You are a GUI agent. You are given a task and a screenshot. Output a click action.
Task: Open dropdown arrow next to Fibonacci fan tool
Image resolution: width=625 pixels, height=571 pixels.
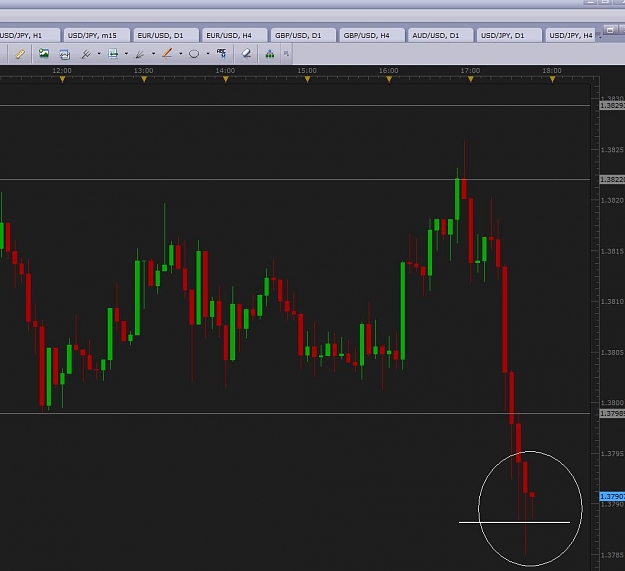153,54
